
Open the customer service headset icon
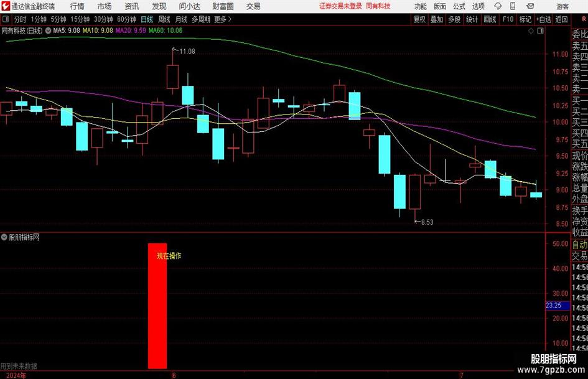tap(498, 6)
